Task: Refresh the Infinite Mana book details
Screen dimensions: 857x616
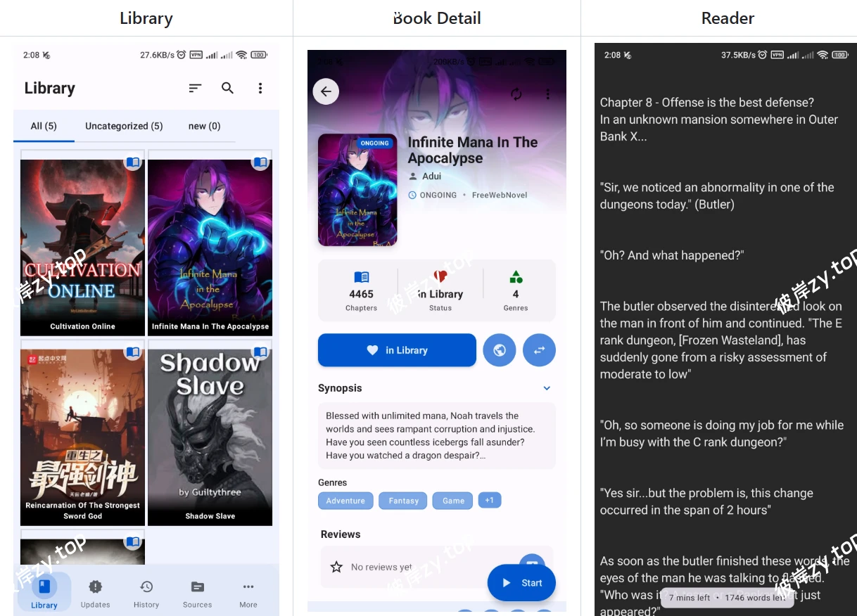Action: pos(516,94)
